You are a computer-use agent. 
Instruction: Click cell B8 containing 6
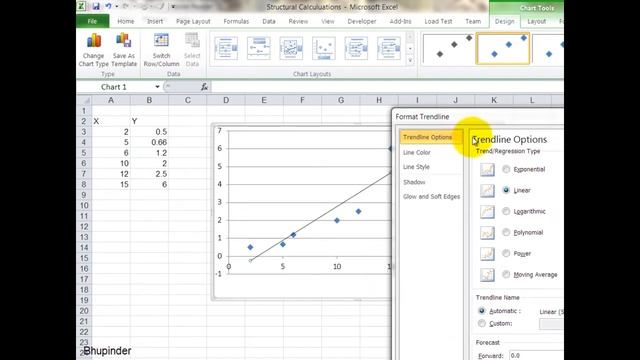pyautogui.click(x=149, y=184)
